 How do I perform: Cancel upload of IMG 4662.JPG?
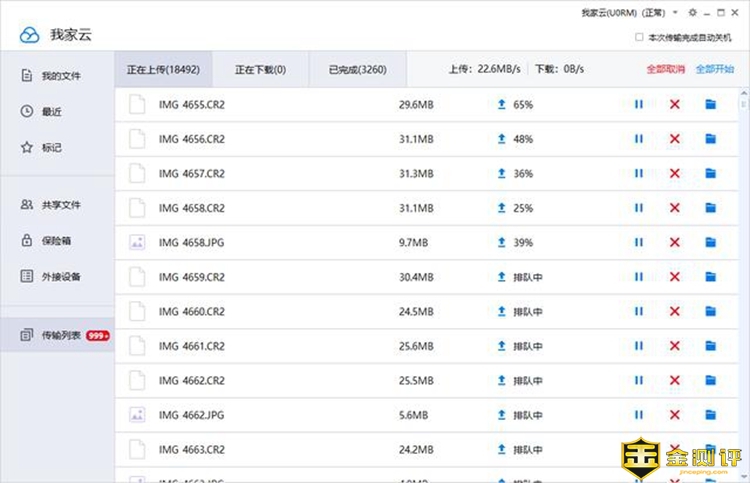coord(675,415)
